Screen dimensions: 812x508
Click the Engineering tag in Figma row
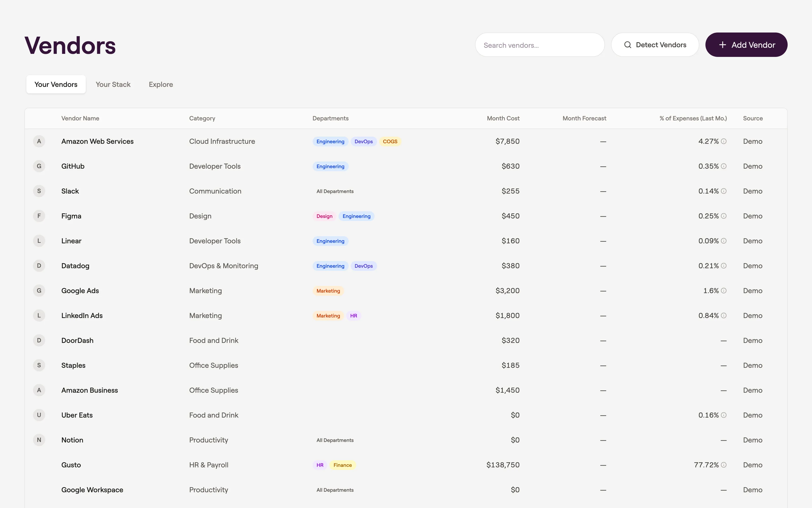tap(356, 216)
